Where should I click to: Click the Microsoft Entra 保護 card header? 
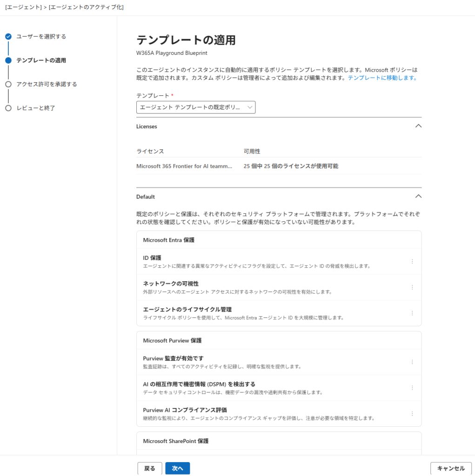pyautogui.click(x=169, y=240)
